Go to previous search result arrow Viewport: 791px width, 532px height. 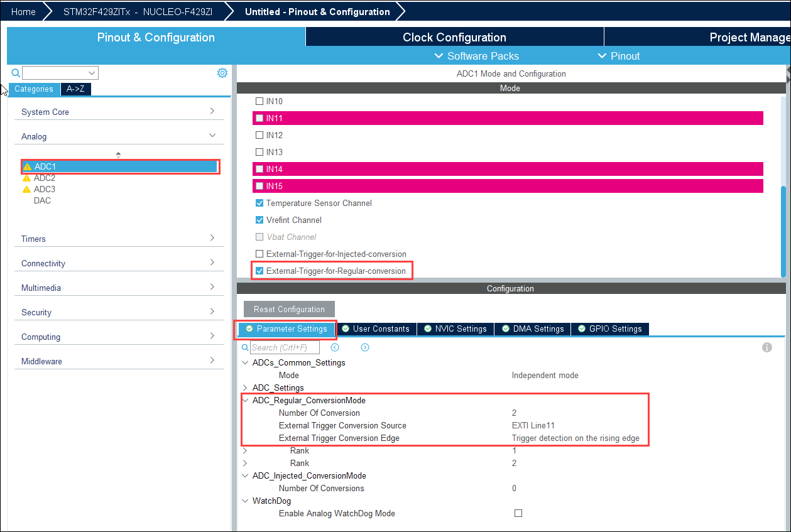[335, 347]
